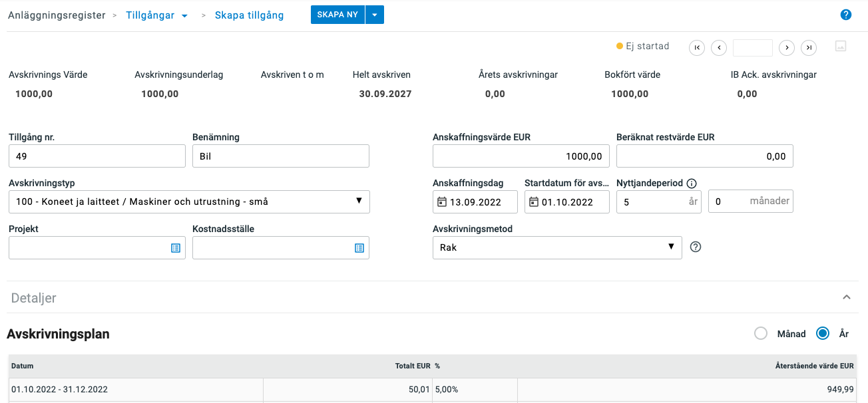Click the Bokfört värde label

point(632,74)
